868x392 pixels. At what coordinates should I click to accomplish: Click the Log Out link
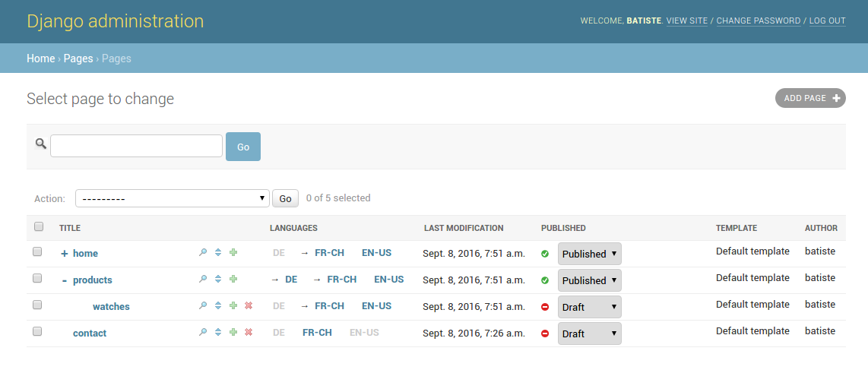827,21
